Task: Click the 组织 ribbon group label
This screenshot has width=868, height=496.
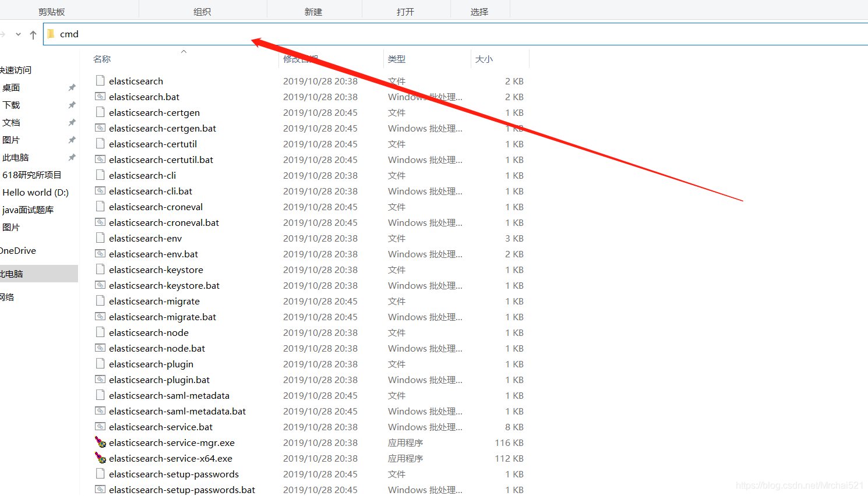Action: tap(202, 12)
